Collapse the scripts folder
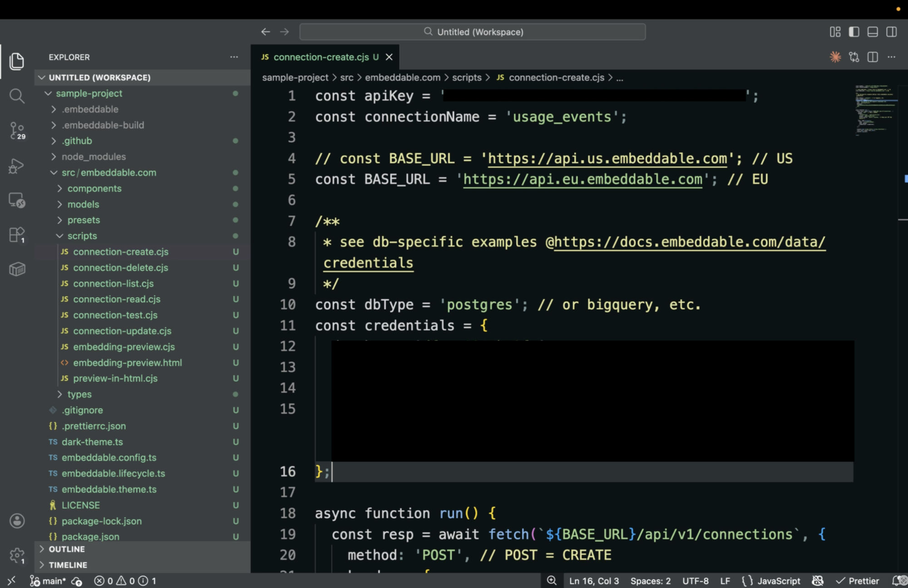 82,236
